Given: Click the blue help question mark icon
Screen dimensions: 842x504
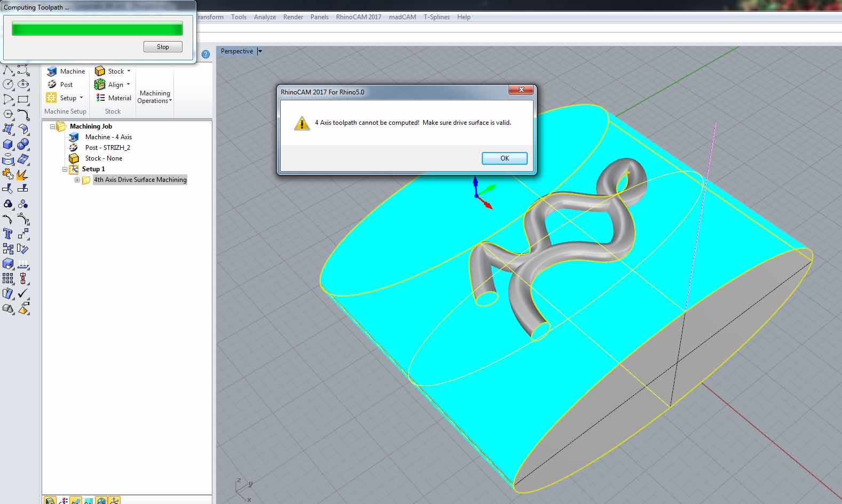Looking at the screenshot, I should [205, 54].
